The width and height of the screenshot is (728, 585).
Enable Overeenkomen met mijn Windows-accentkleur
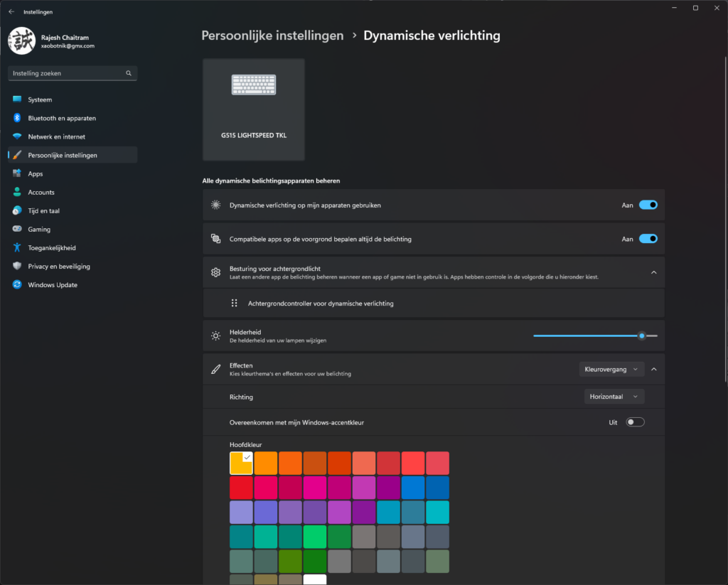pos(635,422)
